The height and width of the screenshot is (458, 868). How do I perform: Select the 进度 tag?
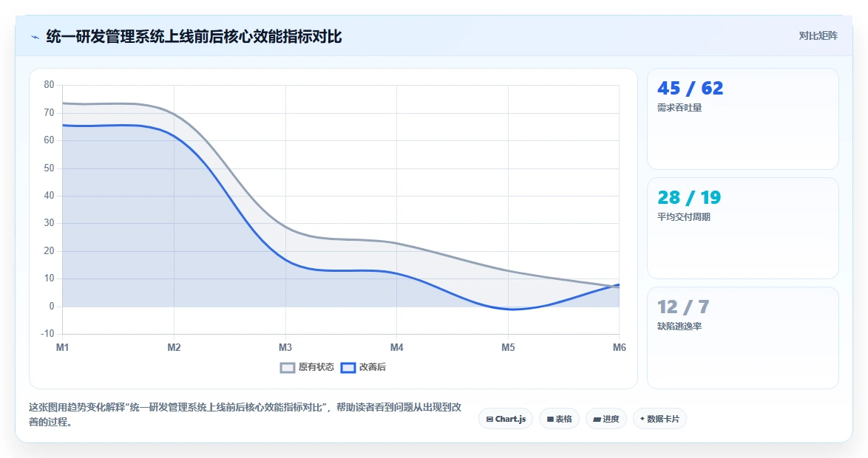click(x=606, y=419)
